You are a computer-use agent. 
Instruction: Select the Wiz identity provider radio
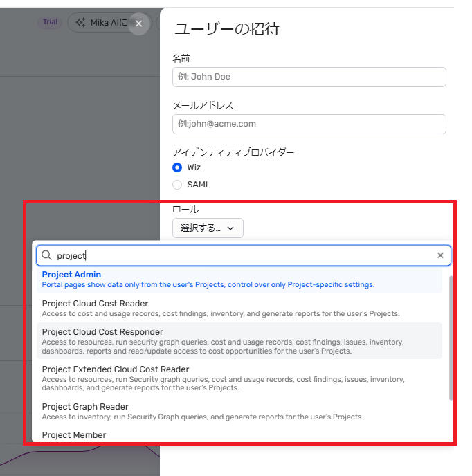(x=177, y=167)
